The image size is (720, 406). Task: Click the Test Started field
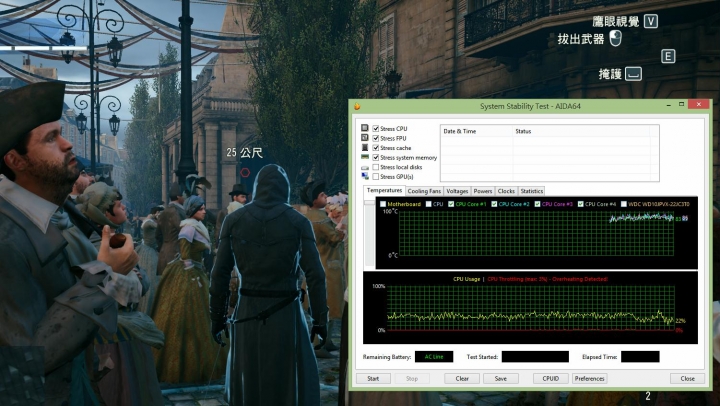pos(535,356)
